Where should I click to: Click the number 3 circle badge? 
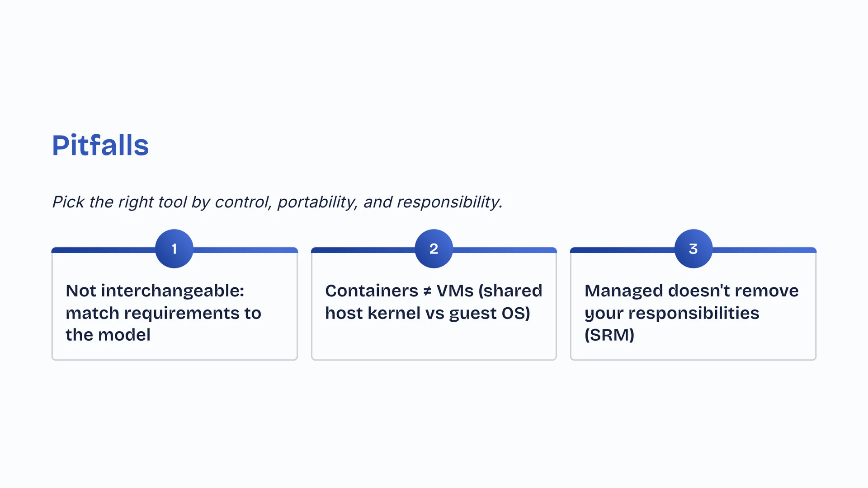click(693, 249)
